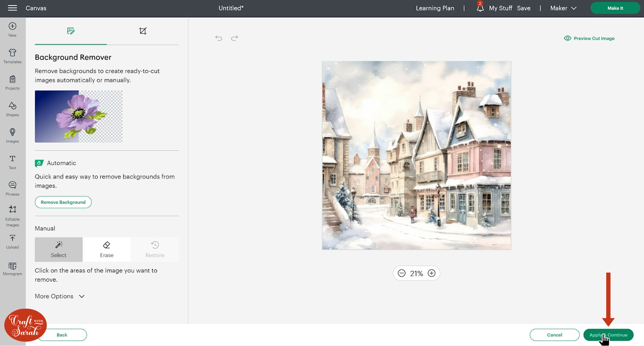Screen dimensions: 644x346
Task: Open the Templates panel
Action: (x=12, y=56)
